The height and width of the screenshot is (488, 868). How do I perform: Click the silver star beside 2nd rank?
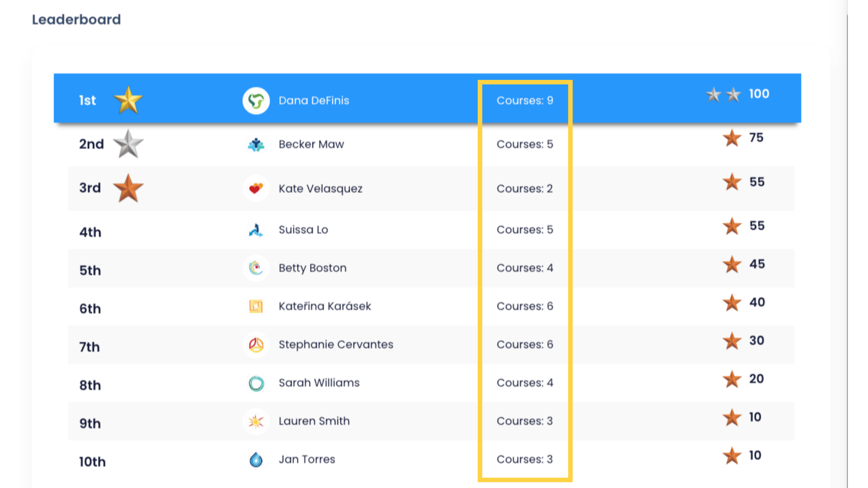128,144
